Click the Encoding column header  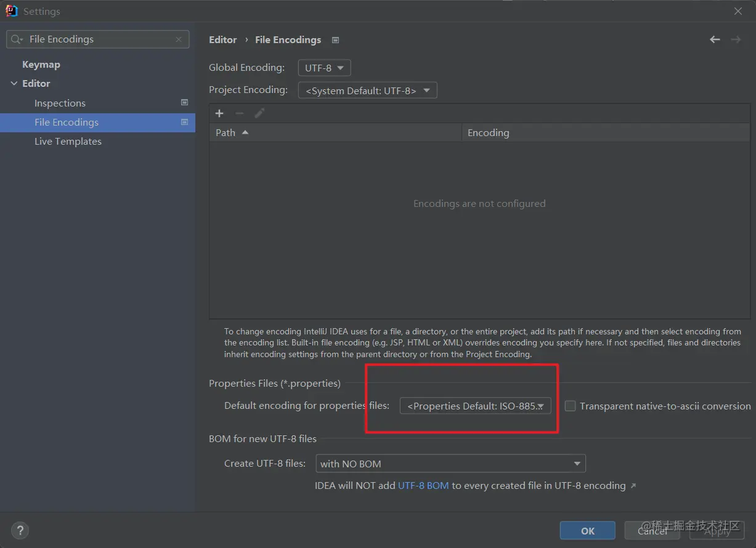(x=606, y=132)
